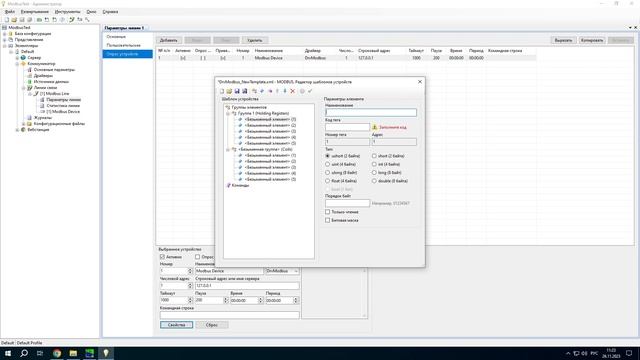
Task: Open the Инструменты menu
Action: click(67, 12)
